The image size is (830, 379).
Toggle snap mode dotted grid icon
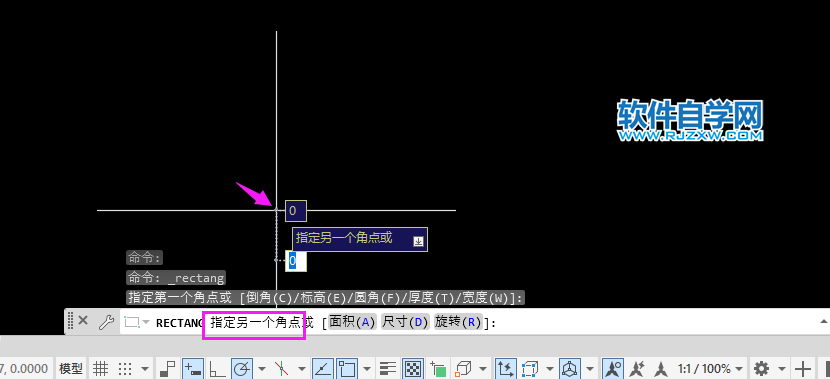[125, 367]
